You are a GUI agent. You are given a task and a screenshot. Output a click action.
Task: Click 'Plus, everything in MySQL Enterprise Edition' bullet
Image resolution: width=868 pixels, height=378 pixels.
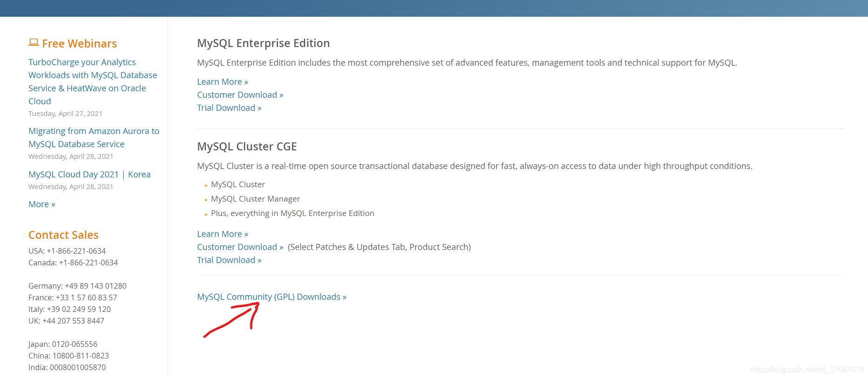293,213
